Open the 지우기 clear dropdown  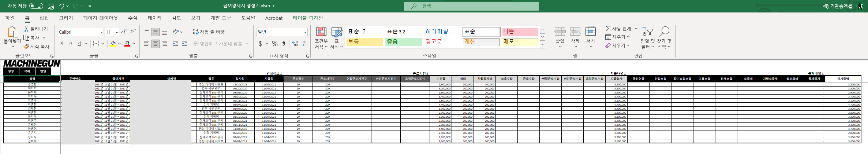(617, 45)
